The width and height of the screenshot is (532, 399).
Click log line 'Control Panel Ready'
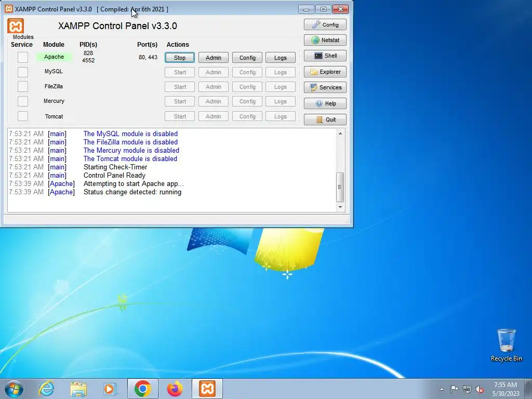point(114,176)
